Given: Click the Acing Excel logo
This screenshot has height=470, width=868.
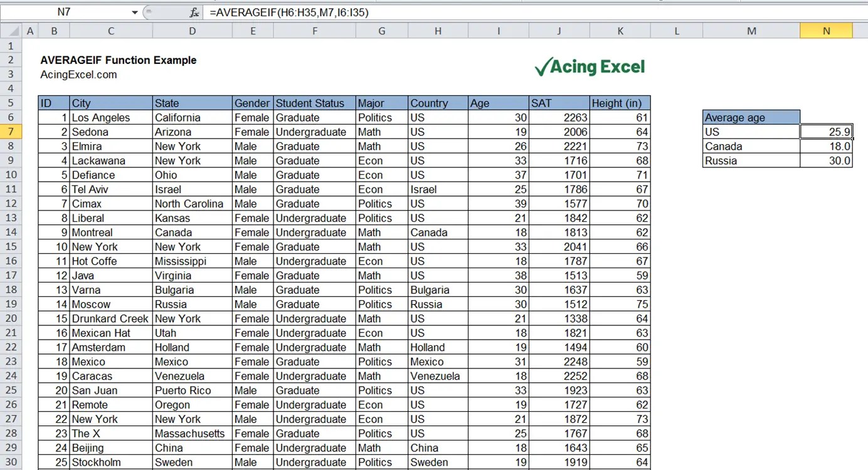Looking at the screenshot, I should click(x=588, y=65).
